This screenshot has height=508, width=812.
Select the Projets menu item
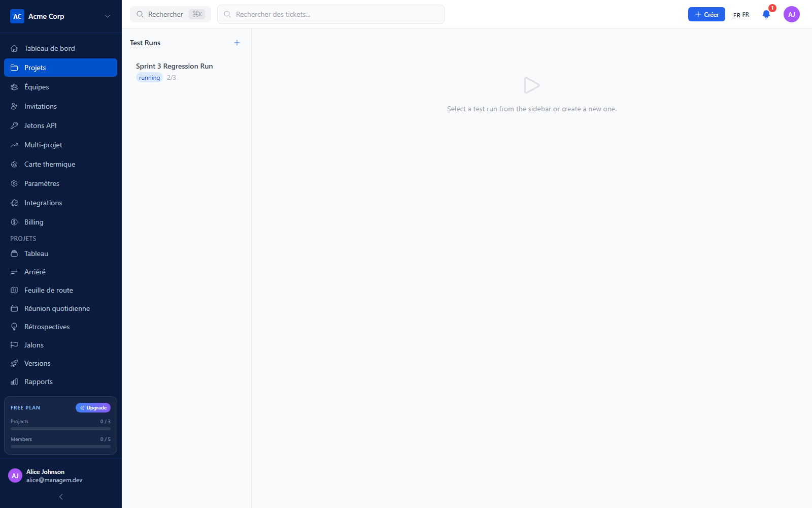click(60, 68)
